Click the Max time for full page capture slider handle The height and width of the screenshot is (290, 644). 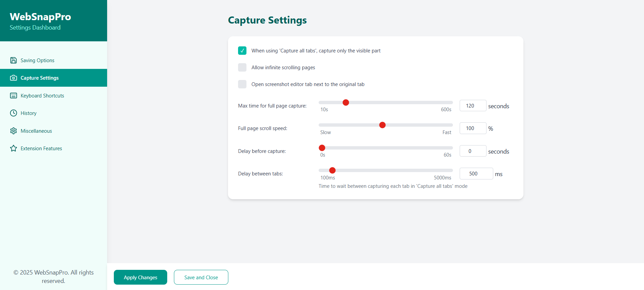click(346, 102)
